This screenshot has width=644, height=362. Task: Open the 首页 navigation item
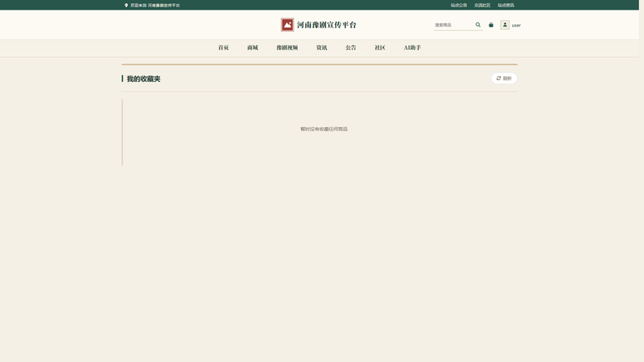224,47
